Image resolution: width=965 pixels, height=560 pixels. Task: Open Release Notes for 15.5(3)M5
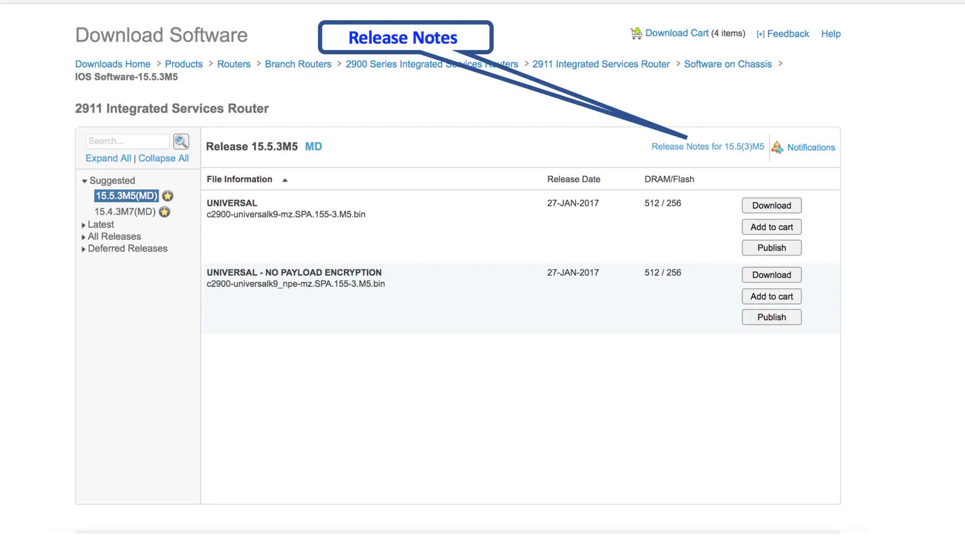coord(708,147)
